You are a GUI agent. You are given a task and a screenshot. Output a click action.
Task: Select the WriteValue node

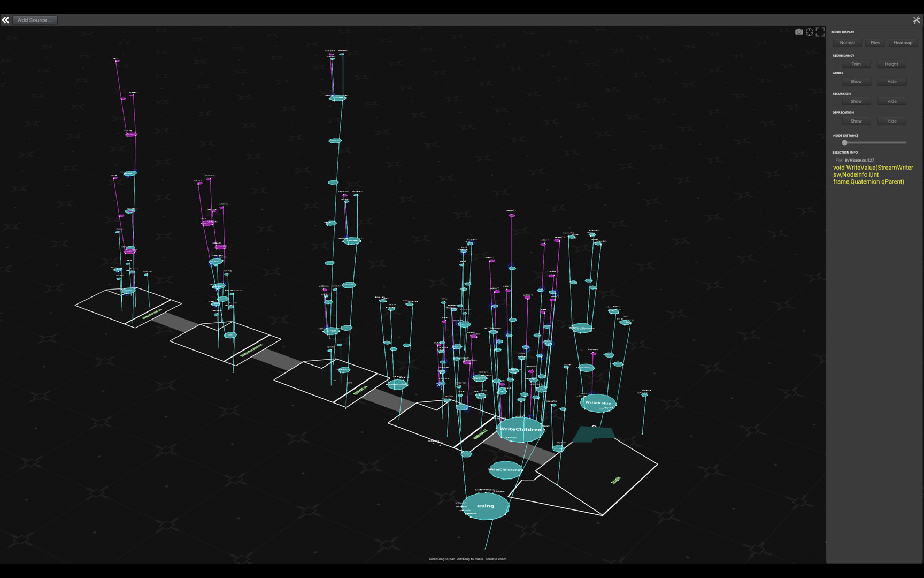click(x=598, y=403)
